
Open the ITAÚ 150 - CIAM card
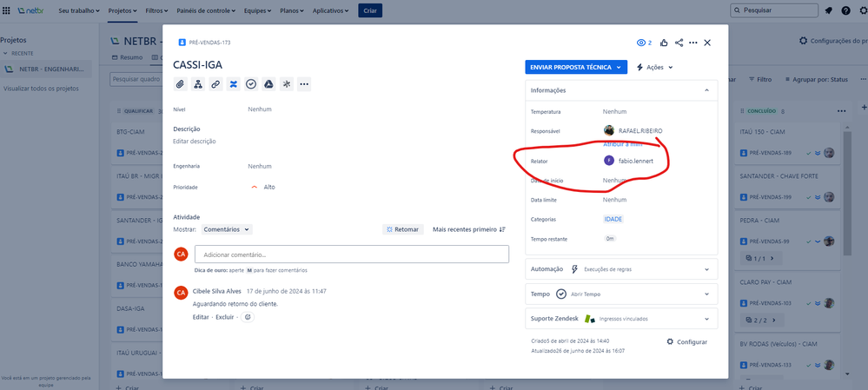click(x=788, y=142)
